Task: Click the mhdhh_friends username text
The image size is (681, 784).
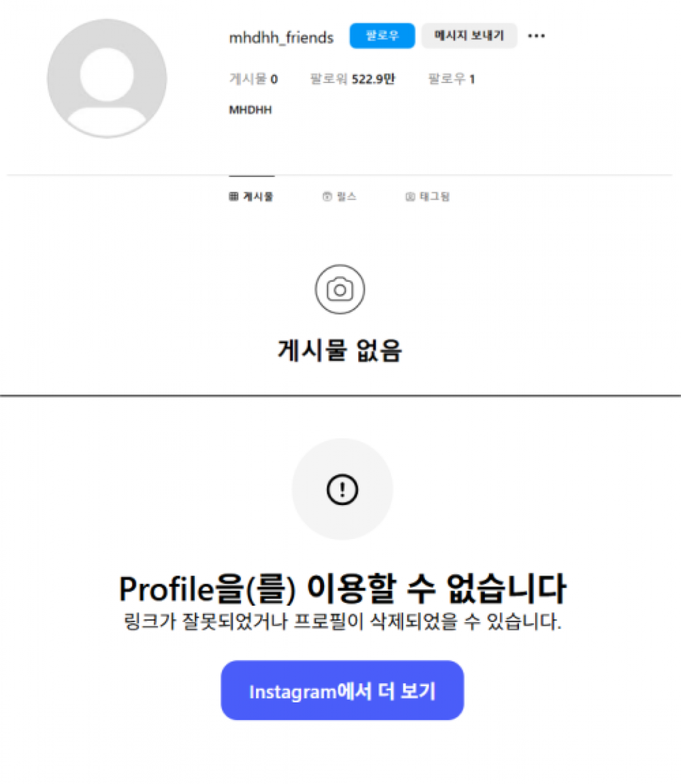Action: click(281, 38)
